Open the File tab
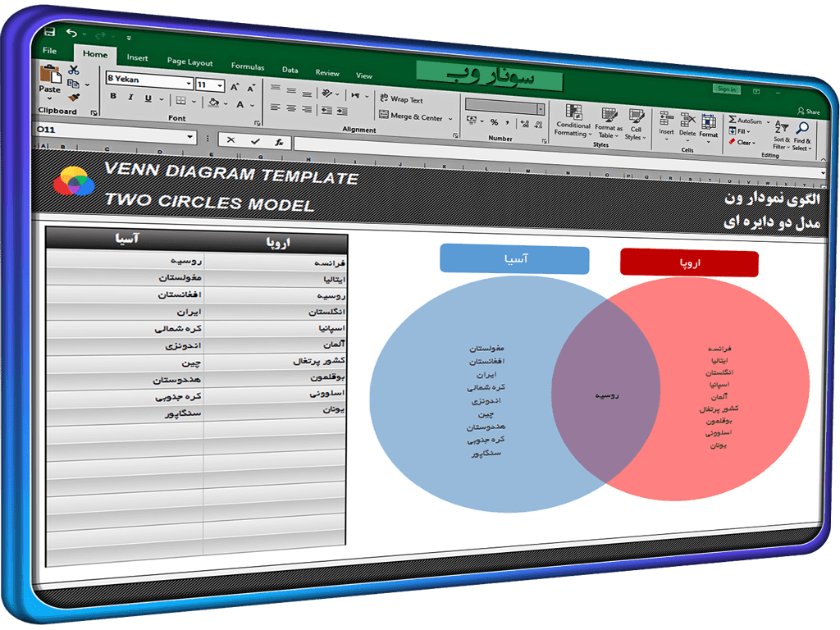 49,50
